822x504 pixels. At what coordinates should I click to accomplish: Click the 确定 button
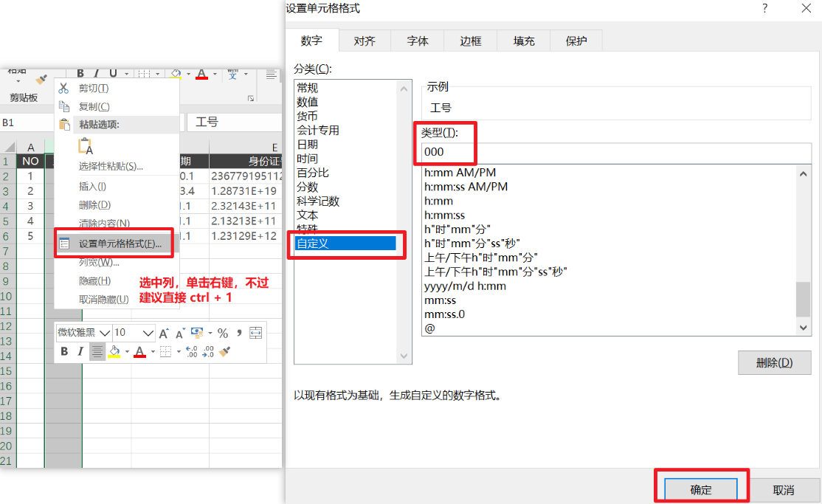coord(701,490)
